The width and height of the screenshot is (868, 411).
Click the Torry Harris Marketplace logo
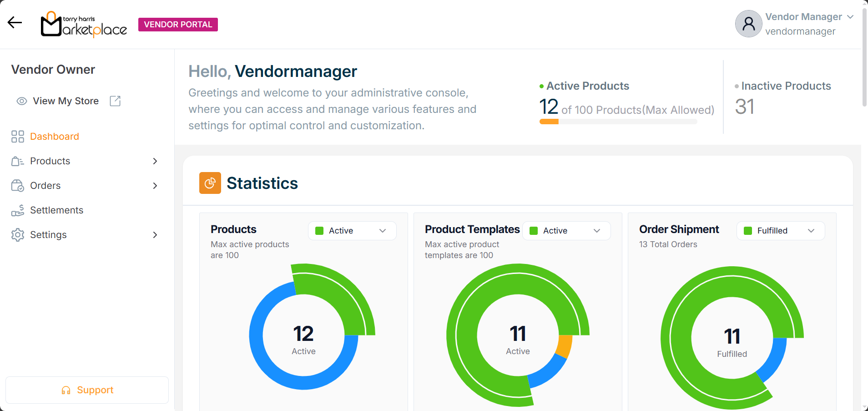pos(84,24)
